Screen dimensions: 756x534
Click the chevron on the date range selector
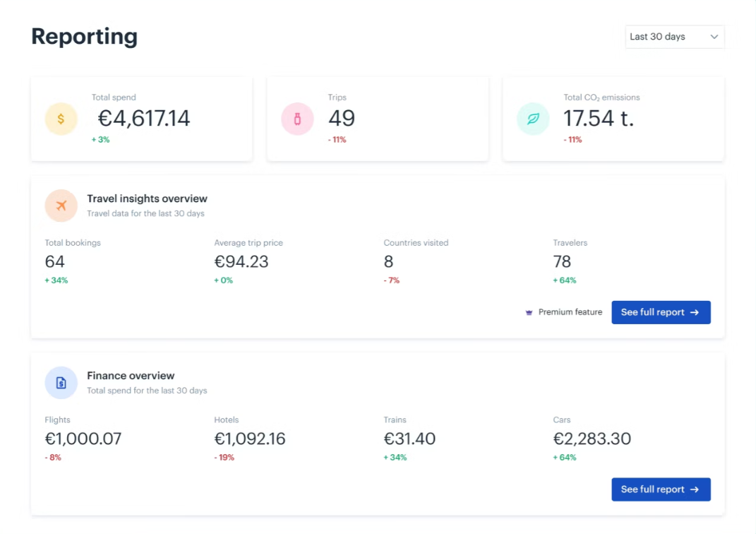click(x=714, y=36)
